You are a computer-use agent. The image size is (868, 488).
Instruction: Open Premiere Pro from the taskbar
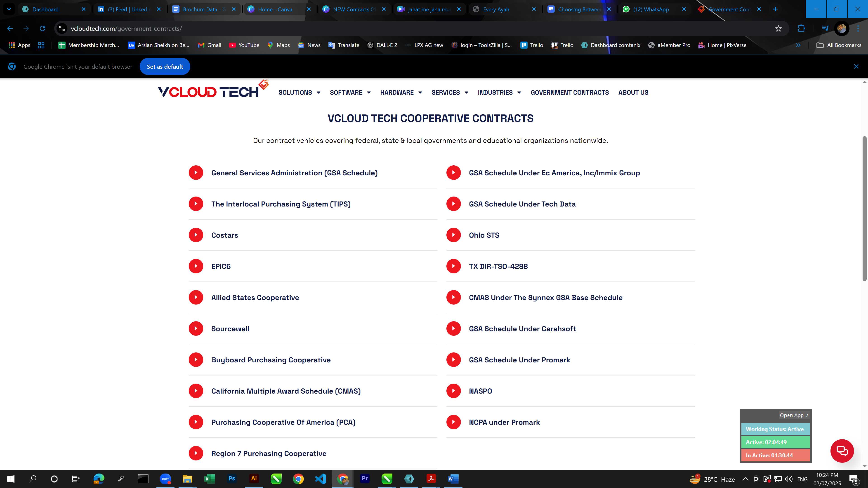coord(365,479)
